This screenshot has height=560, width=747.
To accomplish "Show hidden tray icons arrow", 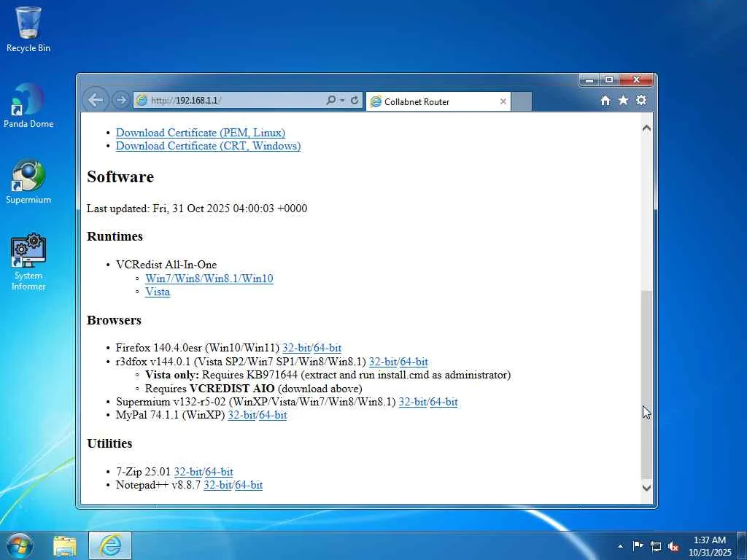I will tap(620, 546).
